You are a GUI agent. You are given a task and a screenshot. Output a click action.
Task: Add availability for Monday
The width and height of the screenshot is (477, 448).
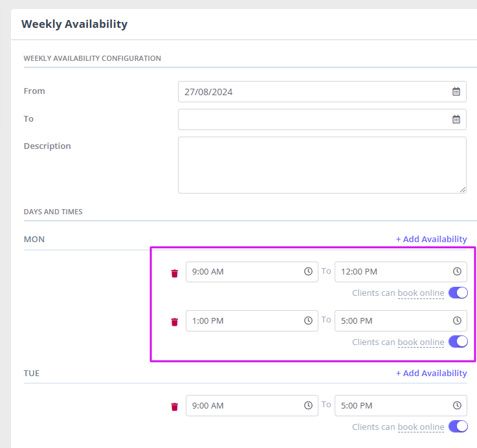431,240
